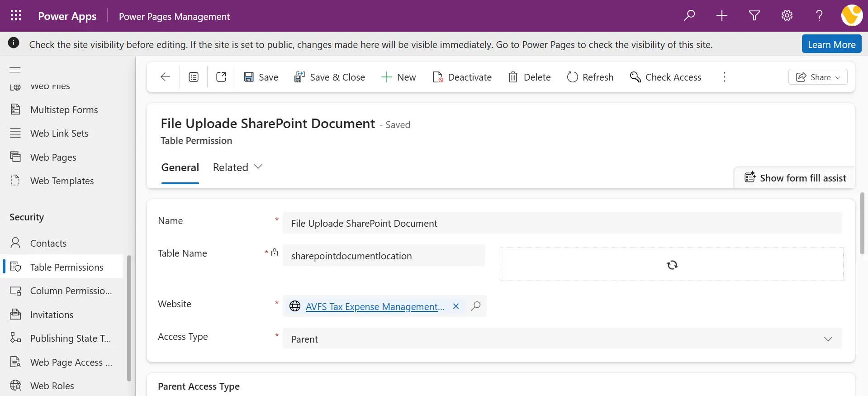Click Show form fill assist

[x=795, y=178]
